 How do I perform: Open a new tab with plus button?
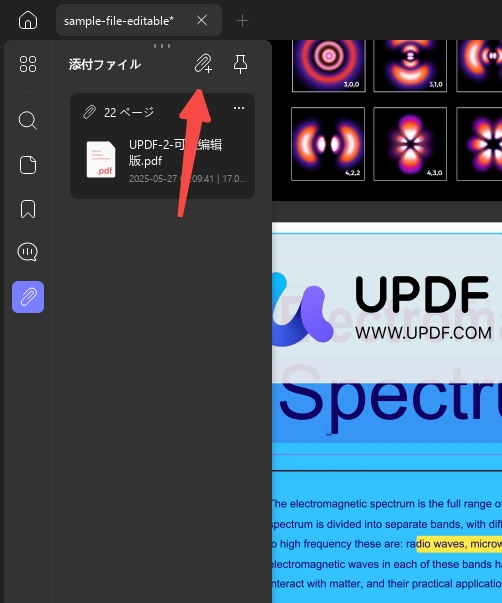(242, 21)
